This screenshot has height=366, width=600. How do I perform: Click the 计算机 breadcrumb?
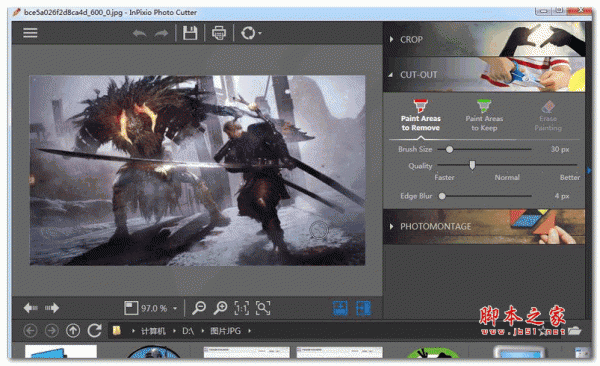pos(153,331)
